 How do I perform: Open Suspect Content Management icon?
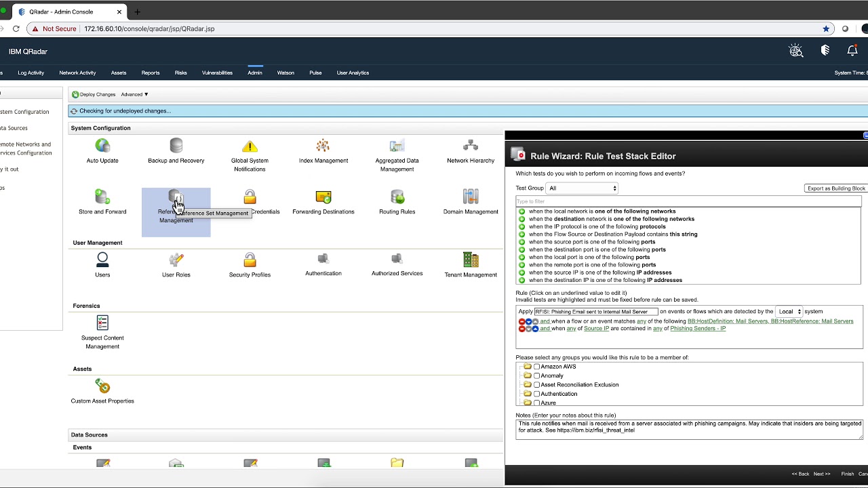click(102, 323)
